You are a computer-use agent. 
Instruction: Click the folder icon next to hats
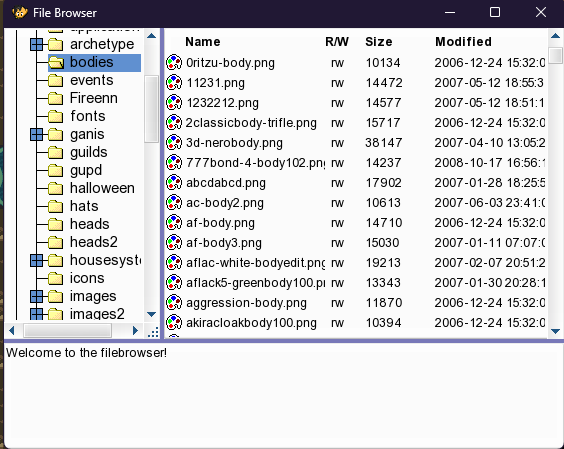tap(55, 206)
